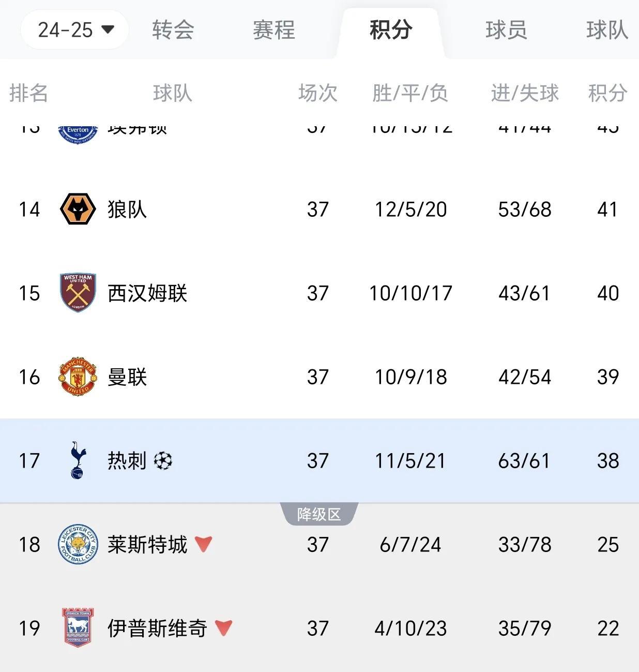The height and width of the screenshot is (672, 639).
Task: Click the West Ham United crest
Action: [x=78, y=293]
